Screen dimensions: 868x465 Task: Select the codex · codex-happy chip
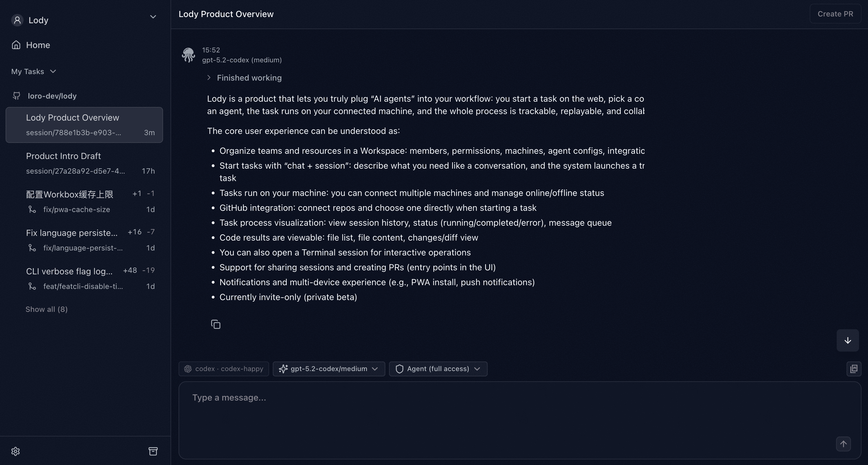coord(224,369)
